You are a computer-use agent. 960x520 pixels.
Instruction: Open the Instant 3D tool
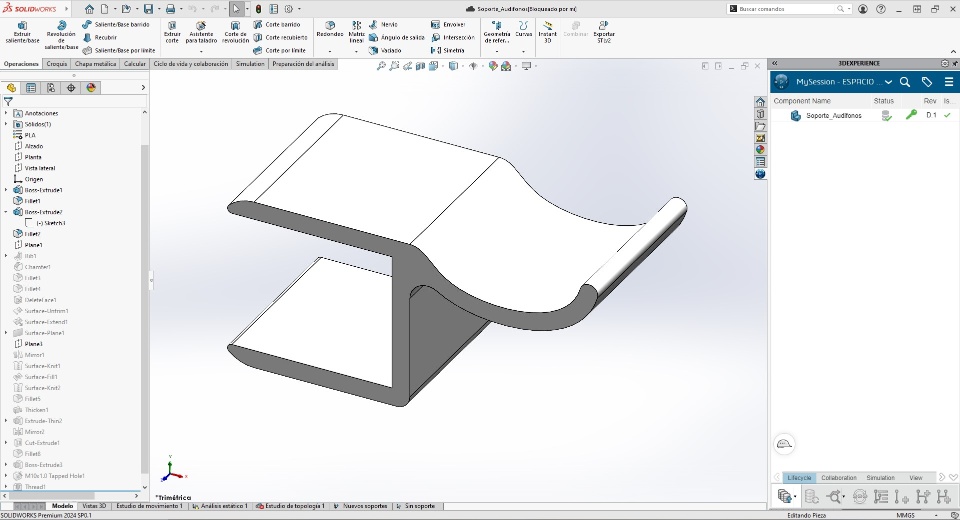click(x=547, y=30)
